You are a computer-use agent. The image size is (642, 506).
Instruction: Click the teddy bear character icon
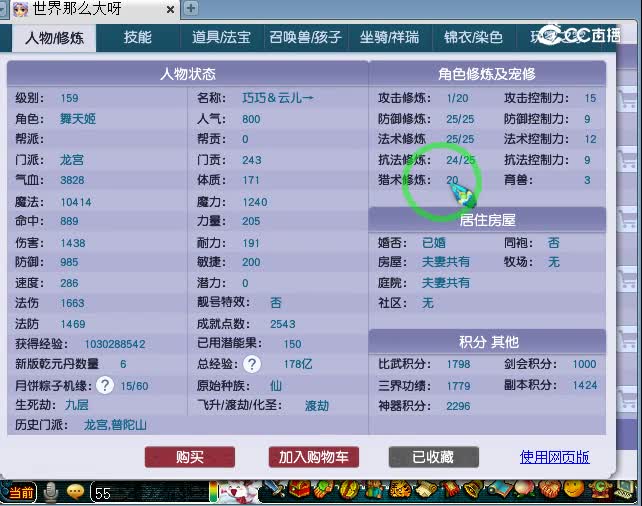pyautogui.click(x=374, y=490)
